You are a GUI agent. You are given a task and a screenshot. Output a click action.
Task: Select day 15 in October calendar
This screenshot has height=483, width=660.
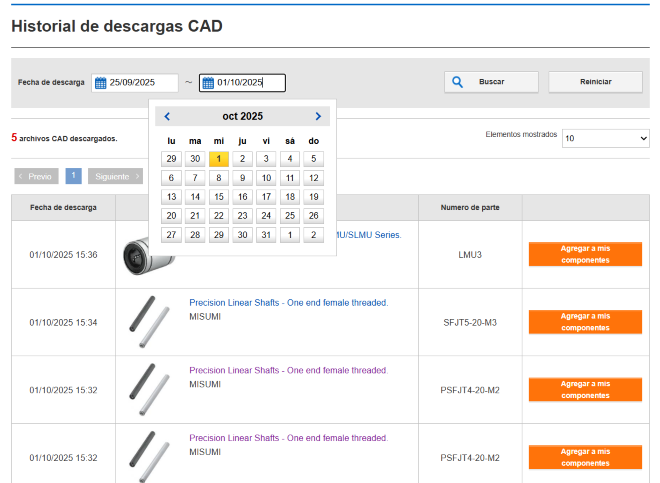[219, 197]
